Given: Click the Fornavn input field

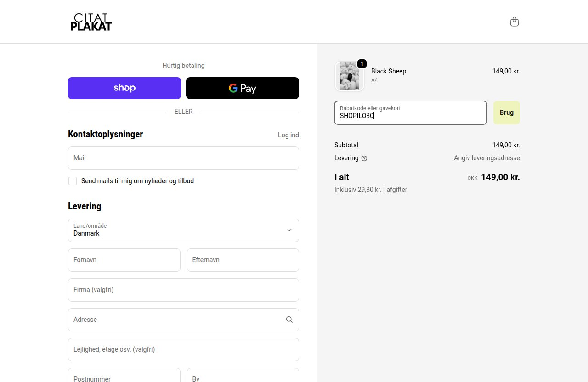Looking at the screenshot, I should click(124, 260).
